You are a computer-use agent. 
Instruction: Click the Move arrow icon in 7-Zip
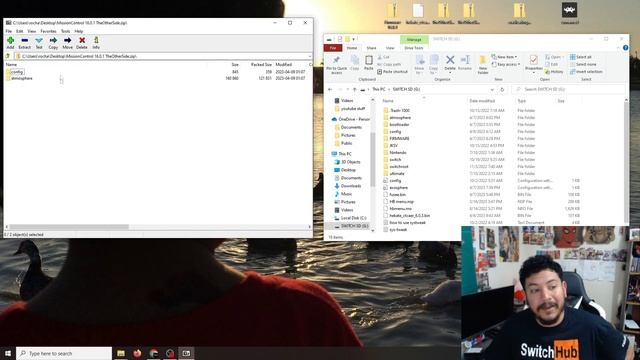[67, 40]
